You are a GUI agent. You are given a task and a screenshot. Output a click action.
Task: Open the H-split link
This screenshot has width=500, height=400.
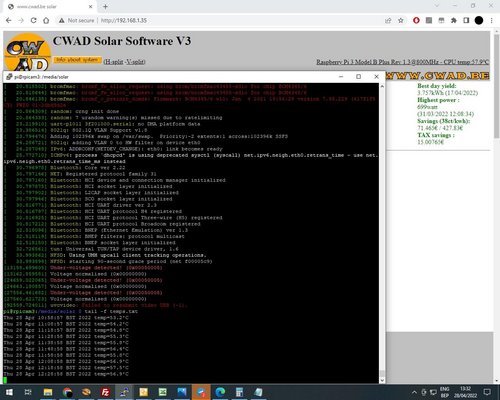pyautogui.click(x=114, y=62)
